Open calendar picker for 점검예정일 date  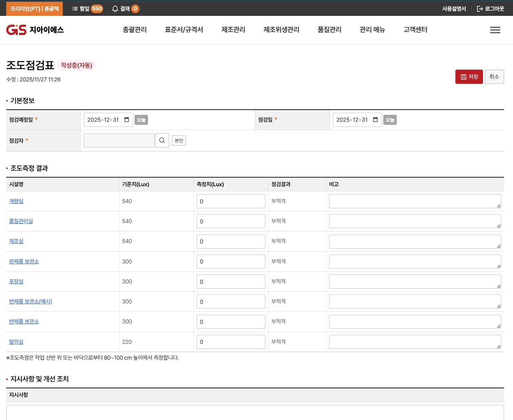pyautogui.click(x=127, y=120)
